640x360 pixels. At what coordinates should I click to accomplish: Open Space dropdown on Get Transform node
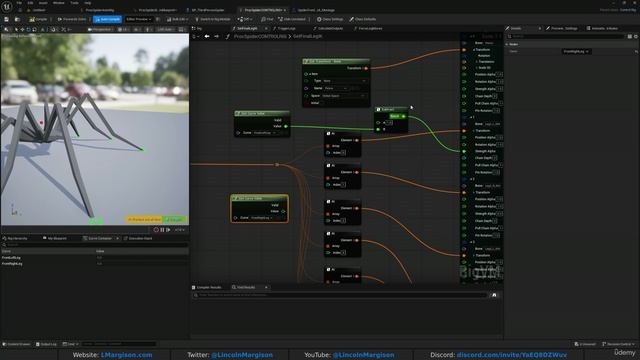click(x=344, y=96)
